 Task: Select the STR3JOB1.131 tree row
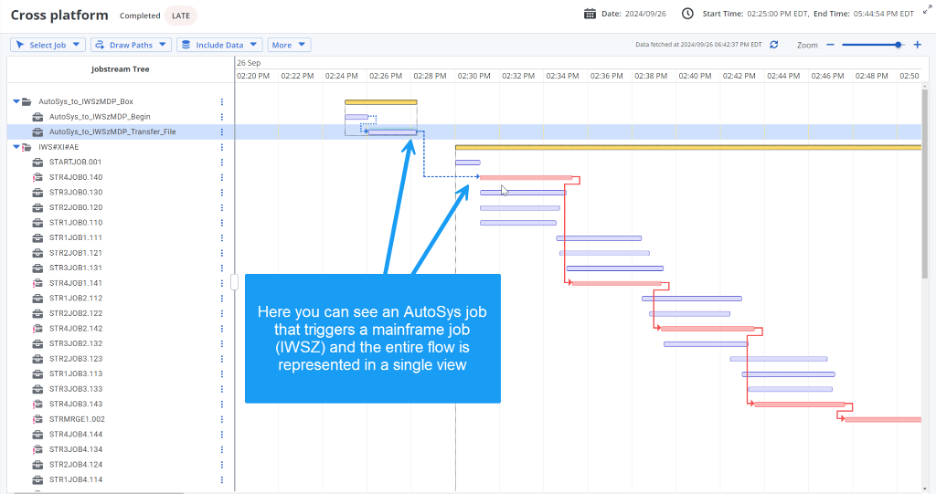tap(121, 268)
